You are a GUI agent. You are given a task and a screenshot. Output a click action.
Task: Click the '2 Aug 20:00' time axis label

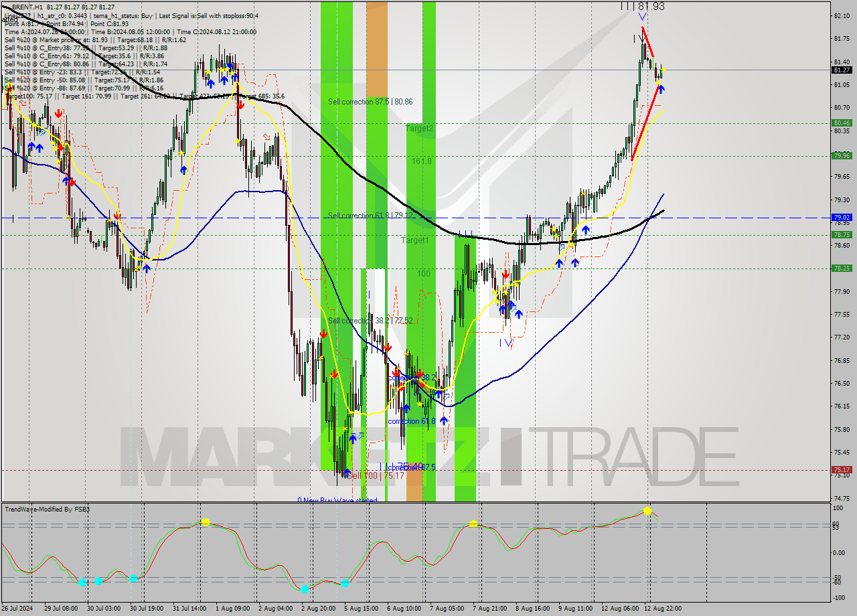coord(318,609)
